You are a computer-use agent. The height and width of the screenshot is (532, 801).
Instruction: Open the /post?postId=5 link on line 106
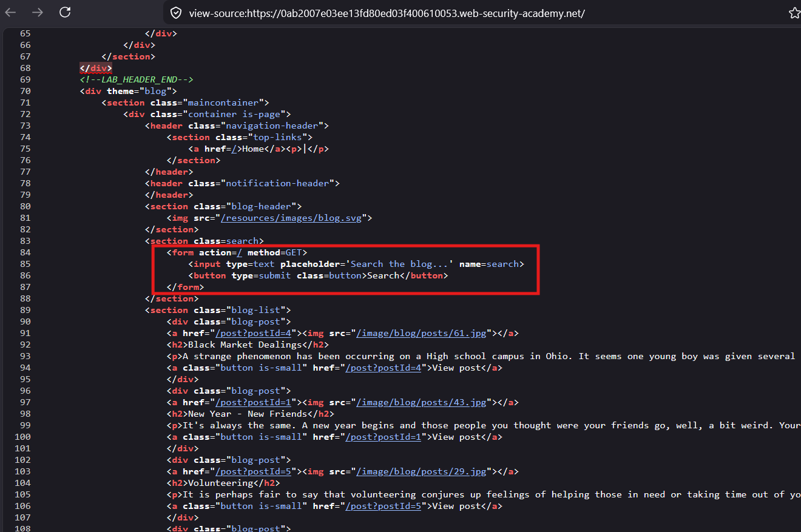tap(384, 506)
